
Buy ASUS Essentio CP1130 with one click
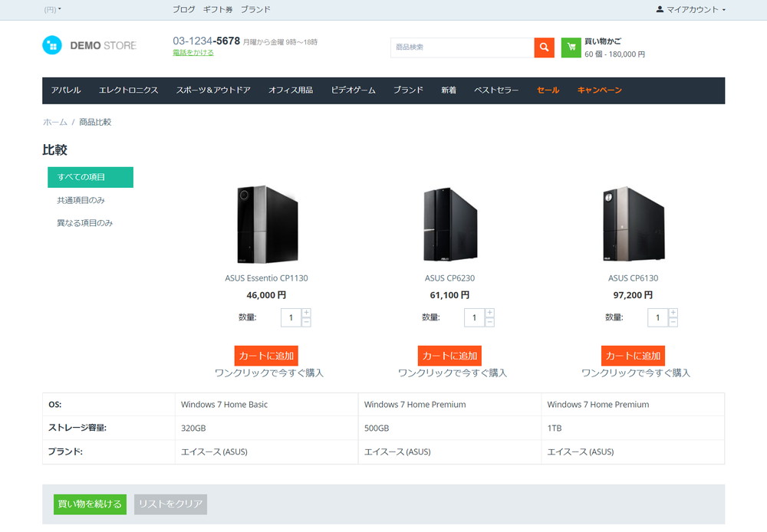[x=269, y=373]
